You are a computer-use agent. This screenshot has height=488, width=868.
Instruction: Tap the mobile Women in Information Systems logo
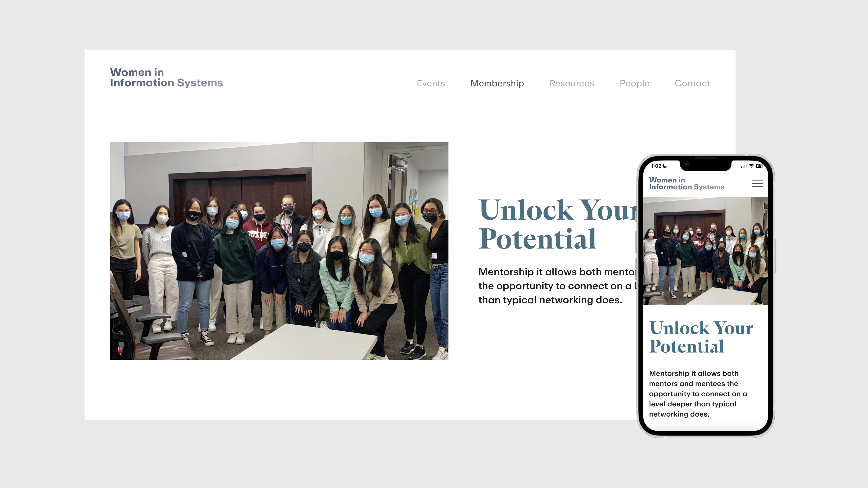pyautogui.click(x=686, y=183)
